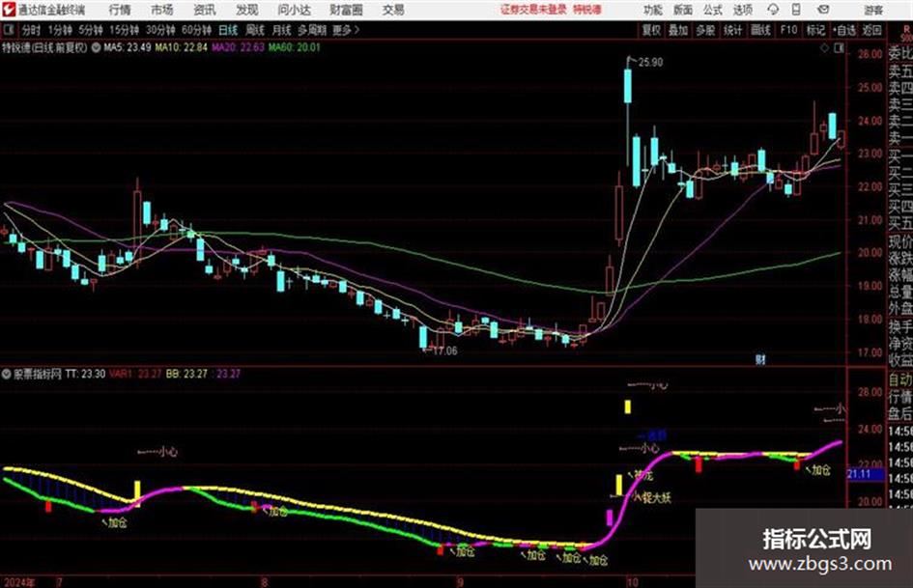Click the 通达信 red logo icon
The width and height of the screenshot is (913, 588).
pos(8,10)
